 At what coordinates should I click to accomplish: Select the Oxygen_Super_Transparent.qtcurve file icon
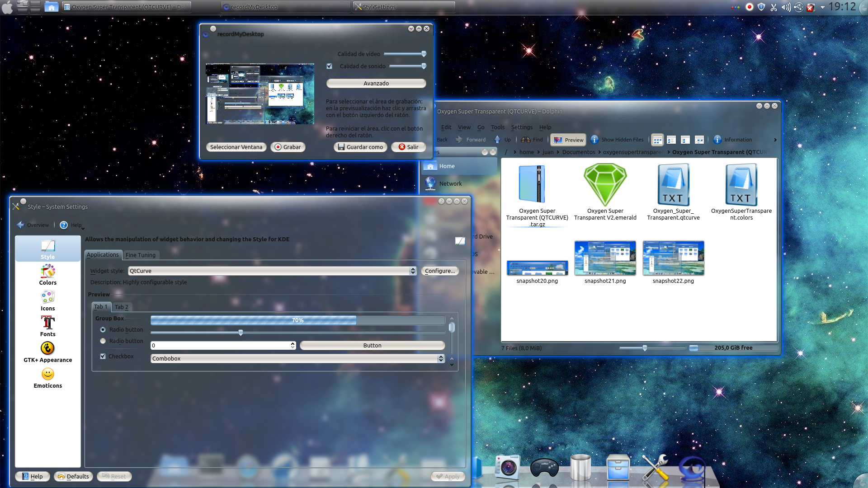click(673, 185)
